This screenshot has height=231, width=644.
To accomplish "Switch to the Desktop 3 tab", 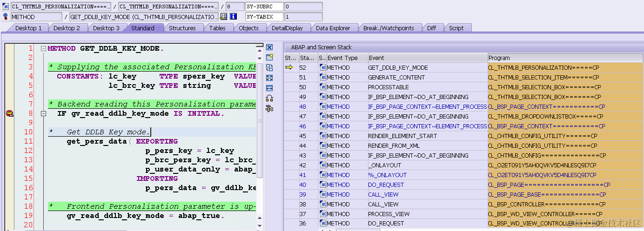I will 106,28.
